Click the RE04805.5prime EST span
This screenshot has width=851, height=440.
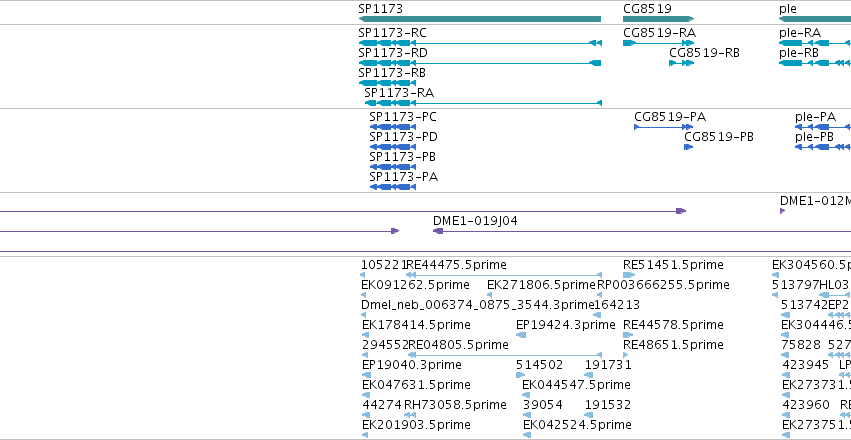504,356
